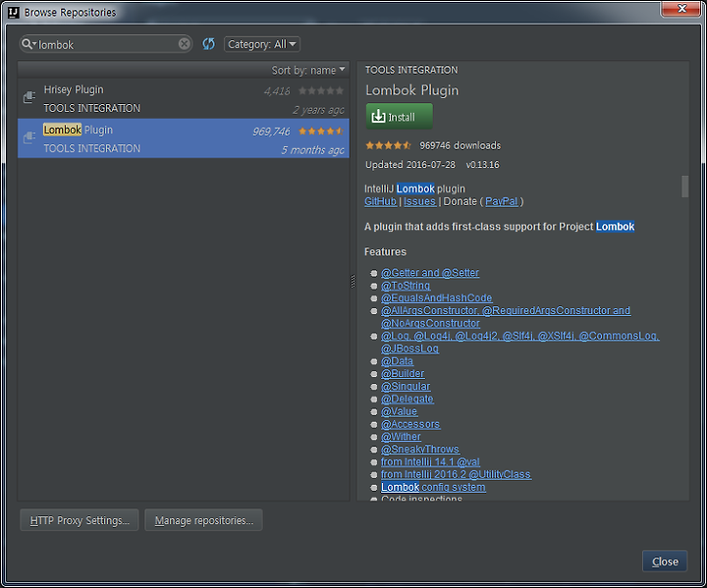This screenshot has height=588, width=707.
Task: Open HTTP Proxy Settings
Action: [80, 520]
